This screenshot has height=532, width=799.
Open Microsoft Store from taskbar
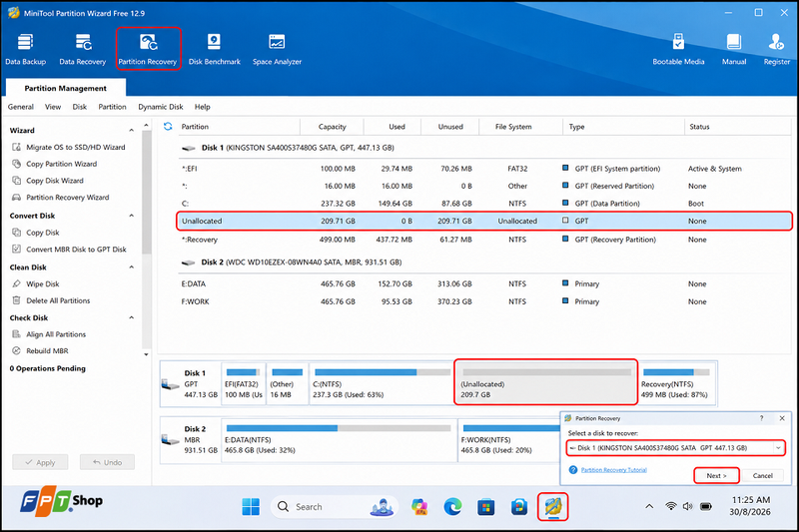tap(485, 507)
